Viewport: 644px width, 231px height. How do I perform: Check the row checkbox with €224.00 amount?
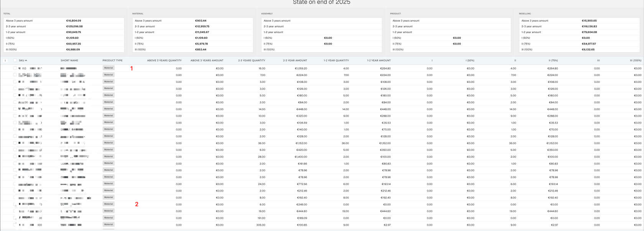pos(15,75)
